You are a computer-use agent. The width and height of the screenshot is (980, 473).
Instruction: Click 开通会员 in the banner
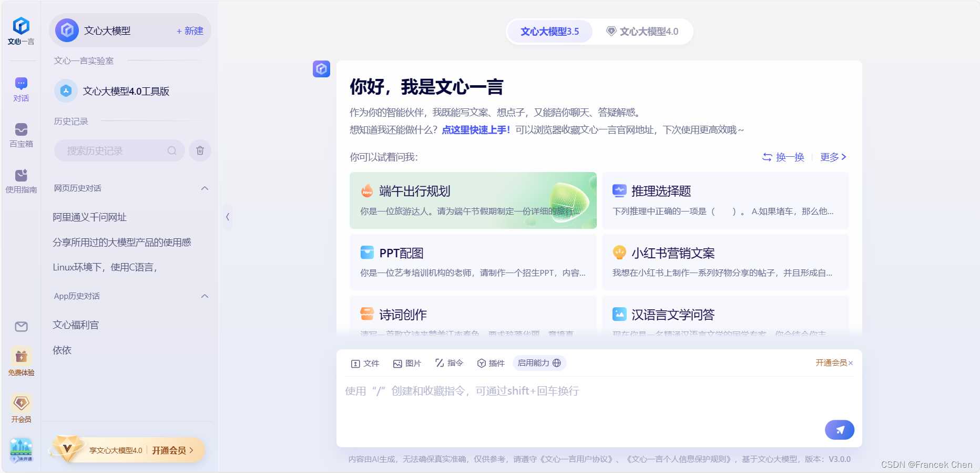pos(172,450)
